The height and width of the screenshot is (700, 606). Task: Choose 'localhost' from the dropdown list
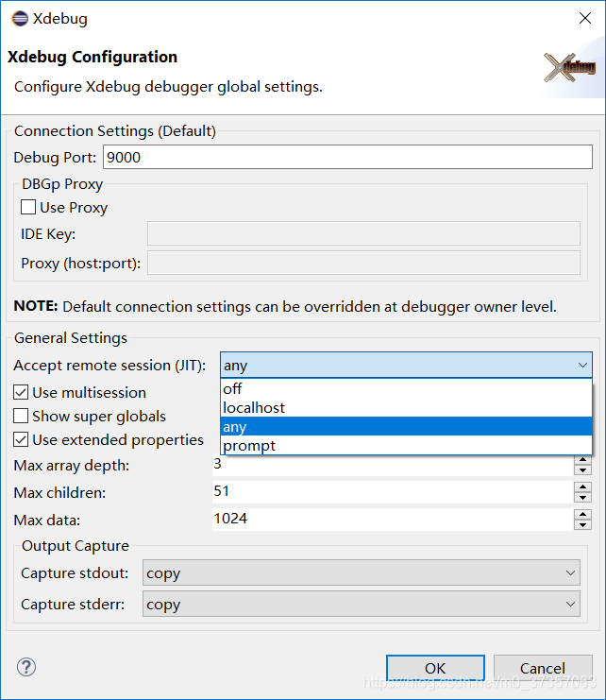(406, 407)
